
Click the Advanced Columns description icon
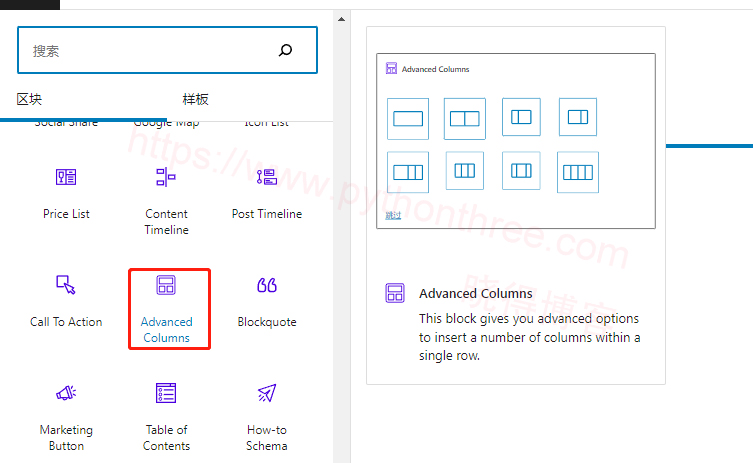(395, 293)
